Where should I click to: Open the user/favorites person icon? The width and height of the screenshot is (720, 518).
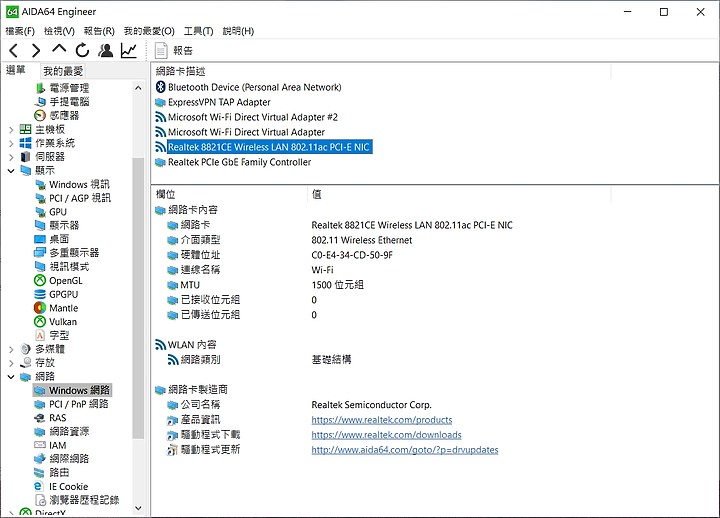click(106, 50)
